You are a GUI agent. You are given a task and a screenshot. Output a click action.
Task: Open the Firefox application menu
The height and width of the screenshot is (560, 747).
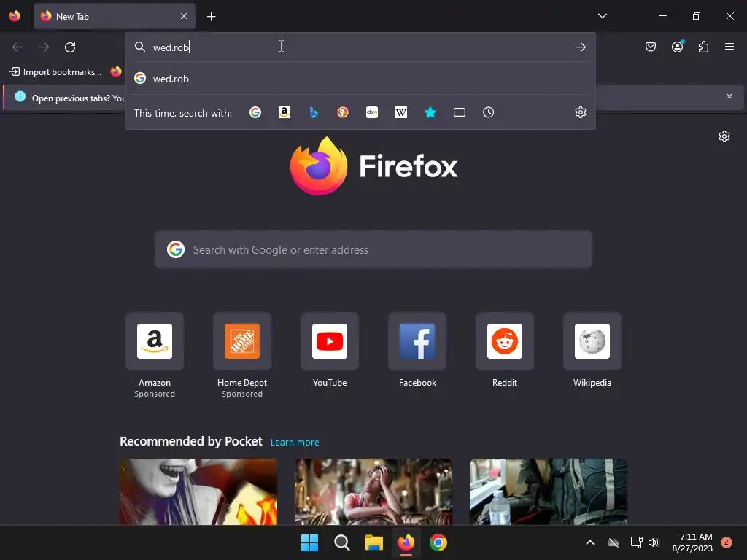click(729, 47)
